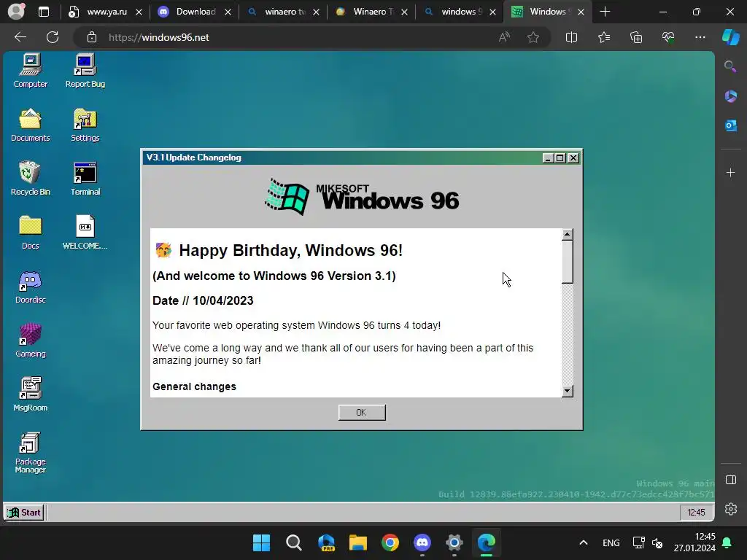Image resolution: width=747 pixels, height=560 pixels.
Task: Refresh the current page
Action: tap(53, 37)
